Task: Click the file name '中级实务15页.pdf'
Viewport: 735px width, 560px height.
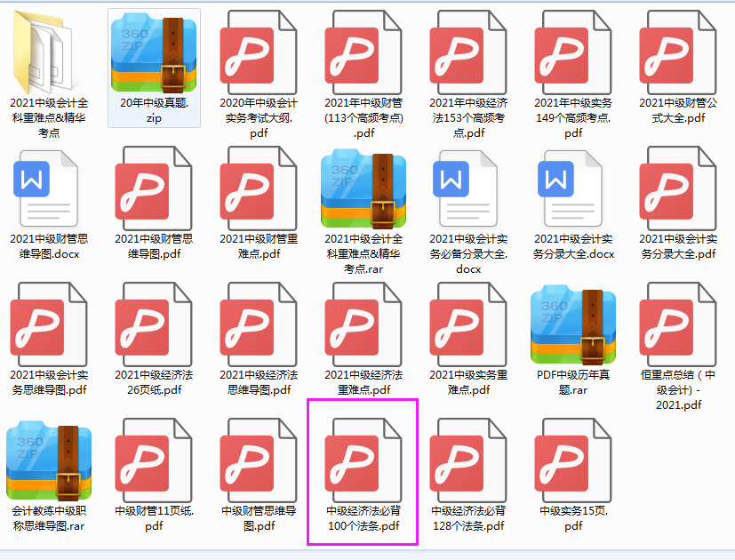Action: tap(573, 518)
